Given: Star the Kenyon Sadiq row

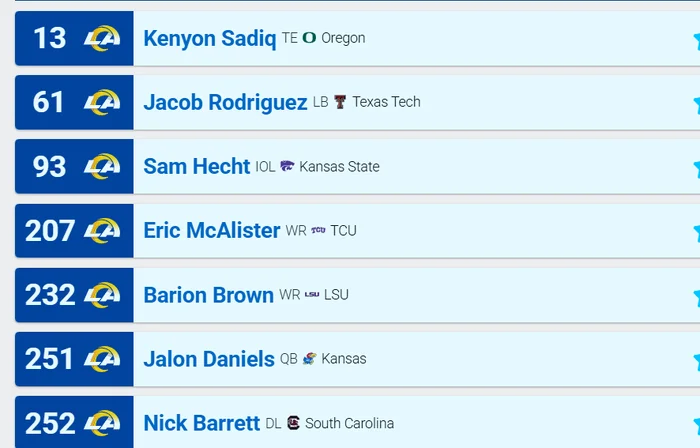Looking at the screenshot, I should point(695,40).
